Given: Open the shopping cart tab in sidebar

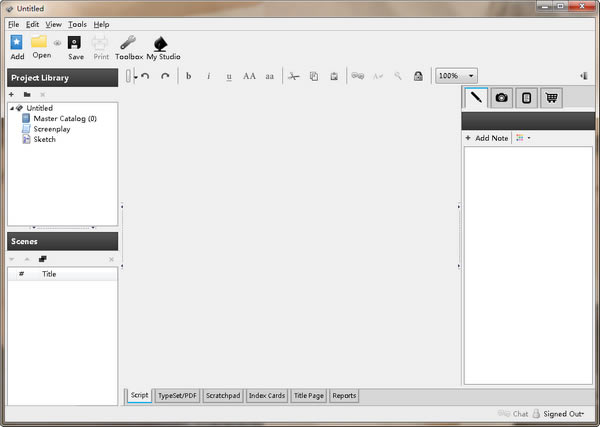Looking at the screenshot, I should [550, 98].
